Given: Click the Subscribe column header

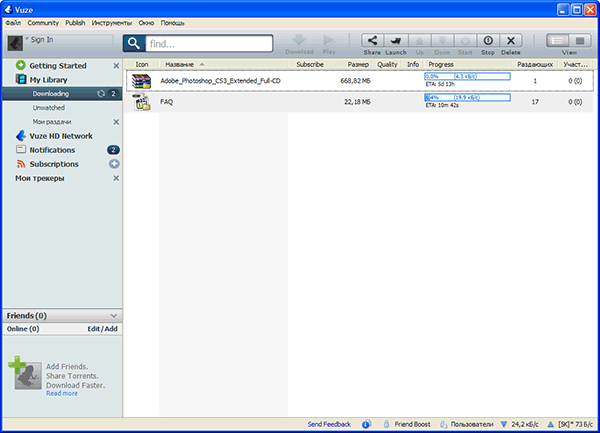Looking at the screenshot, I should [x=310, y=64].
